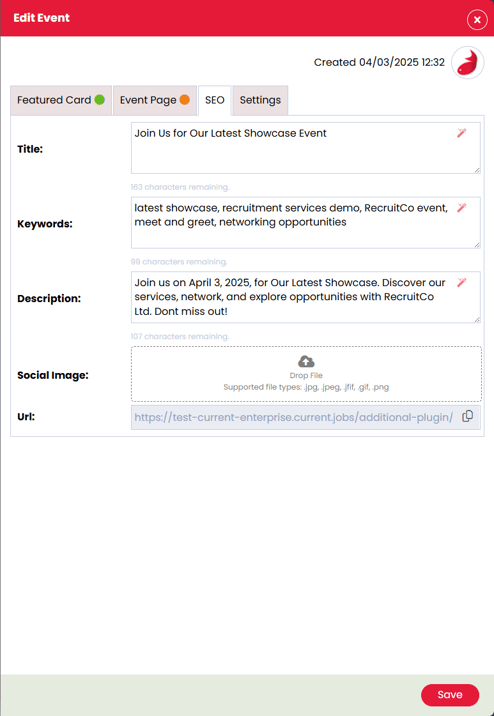Screen dimensions: 494x716
Task: Click the Drop File upload zone
Action: [x=306, y=374]
